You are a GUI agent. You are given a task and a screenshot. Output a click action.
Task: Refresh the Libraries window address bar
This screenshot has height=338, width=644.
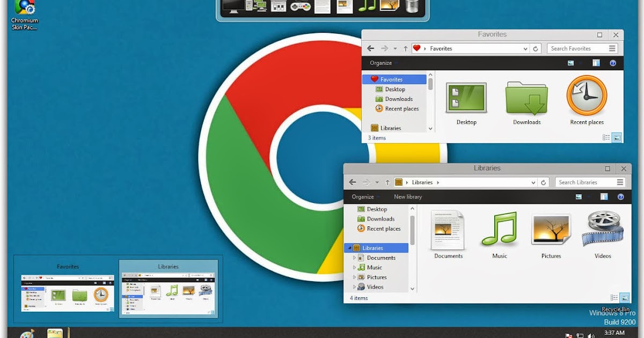pyautogui.click(x=544, y=182)
